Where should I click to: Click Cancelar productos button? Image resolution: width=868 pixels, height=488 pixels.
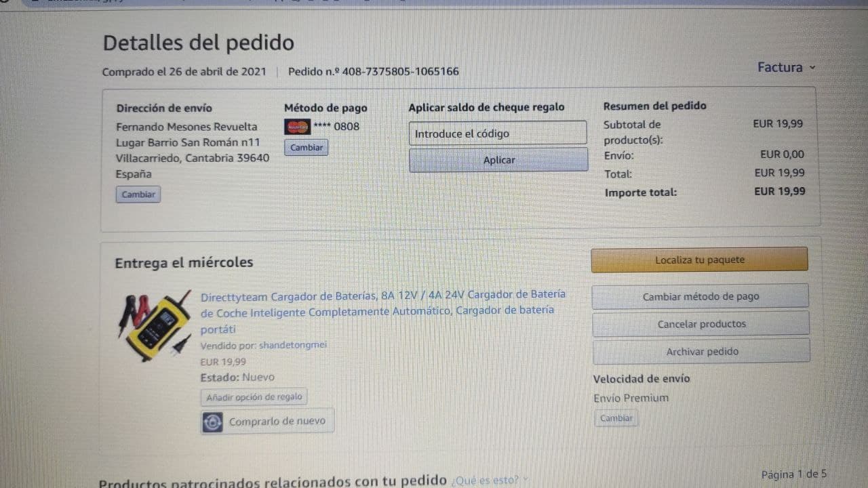pos(701,324)
